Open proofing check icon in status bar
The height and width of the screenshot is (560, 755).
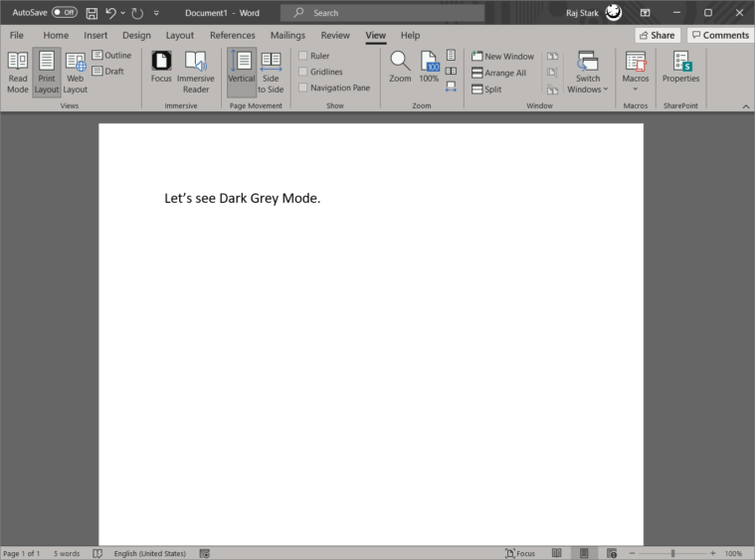point(97,554)
